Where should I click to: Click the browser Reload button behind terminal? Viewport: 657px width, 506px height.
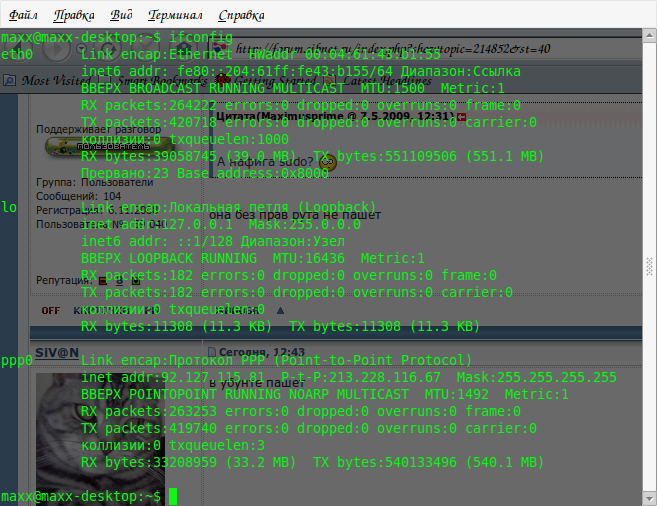coord(108,49)
